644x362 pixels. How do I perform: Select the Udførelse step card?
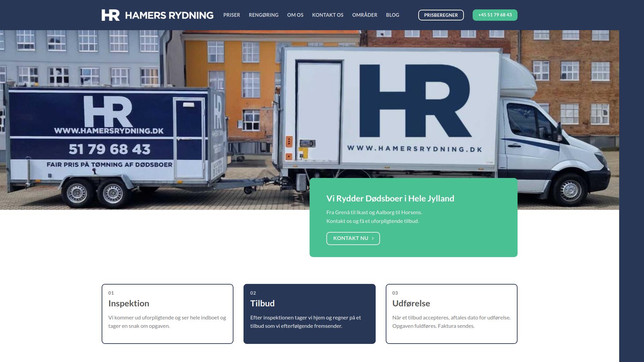click(451, 314)
